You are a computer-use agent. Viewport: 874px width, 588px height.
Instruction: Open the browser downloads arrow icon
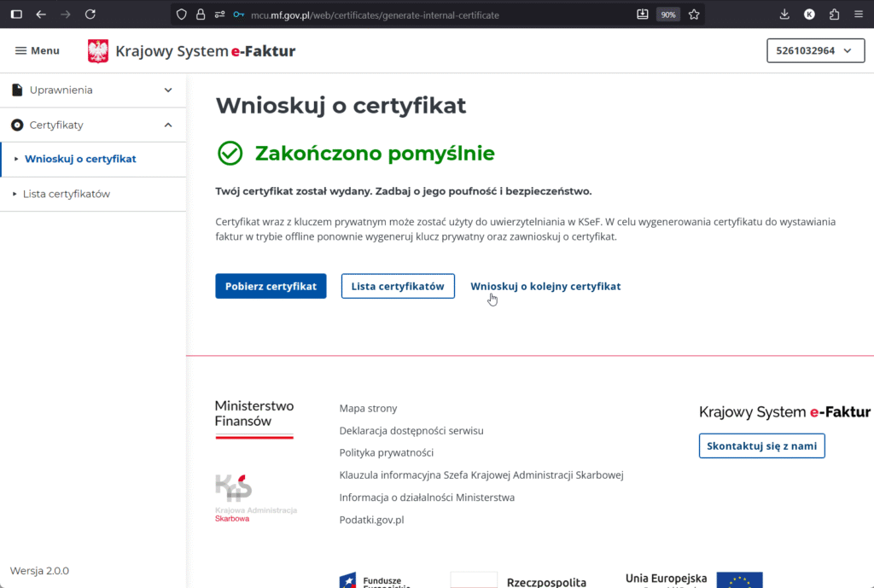[784, 15]
